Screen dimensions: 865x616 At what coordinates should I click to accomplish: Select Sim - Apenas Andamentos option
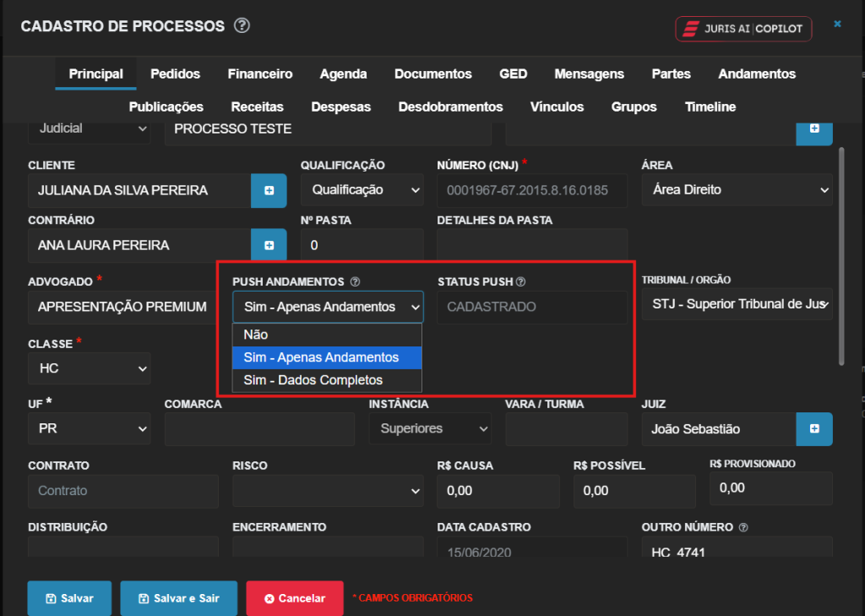pos(327,357)
